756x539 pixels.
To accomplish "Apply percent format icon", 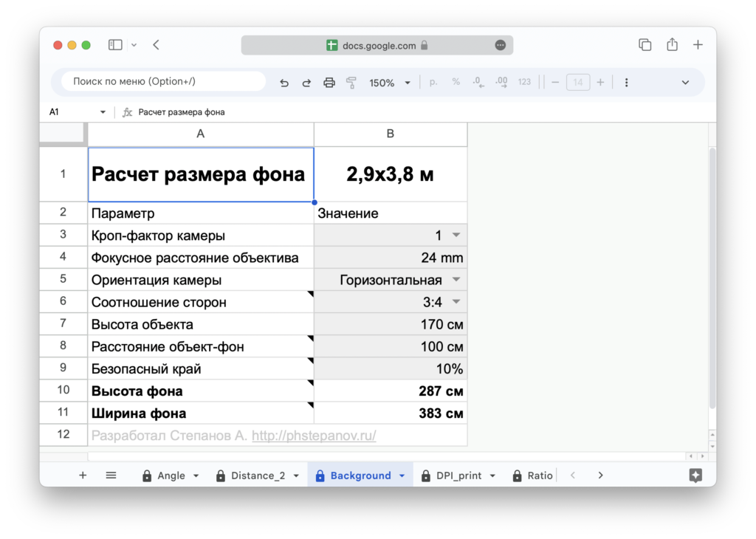I will [x=456, y=83].
